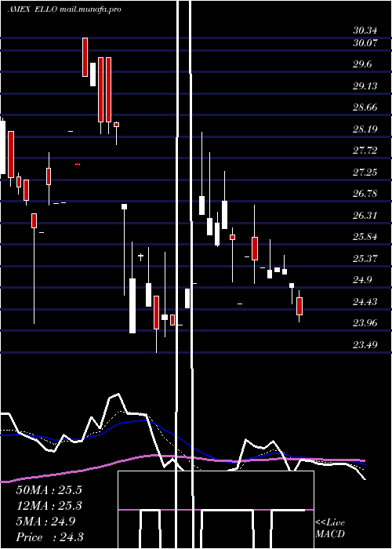This screenshot has width=392, height=549.
Task: Click the 30.07 price level label
Action: point(365,43)
